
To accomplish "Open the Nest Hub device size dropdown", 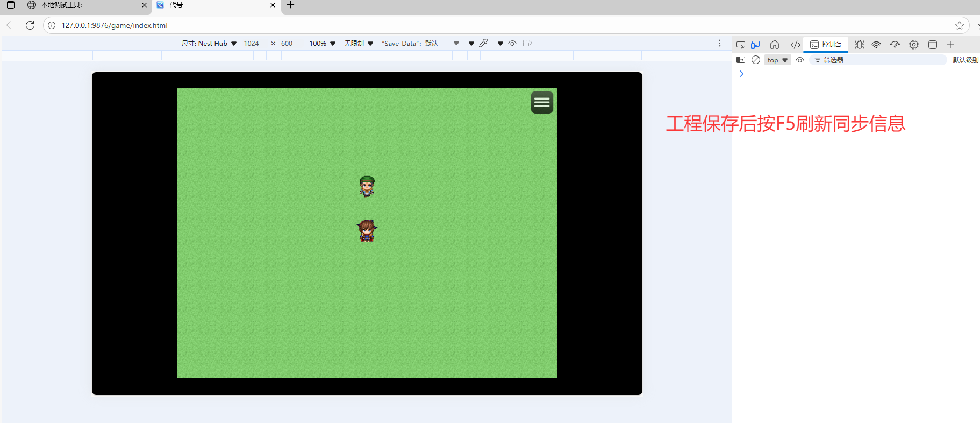I will coord(209,44).
